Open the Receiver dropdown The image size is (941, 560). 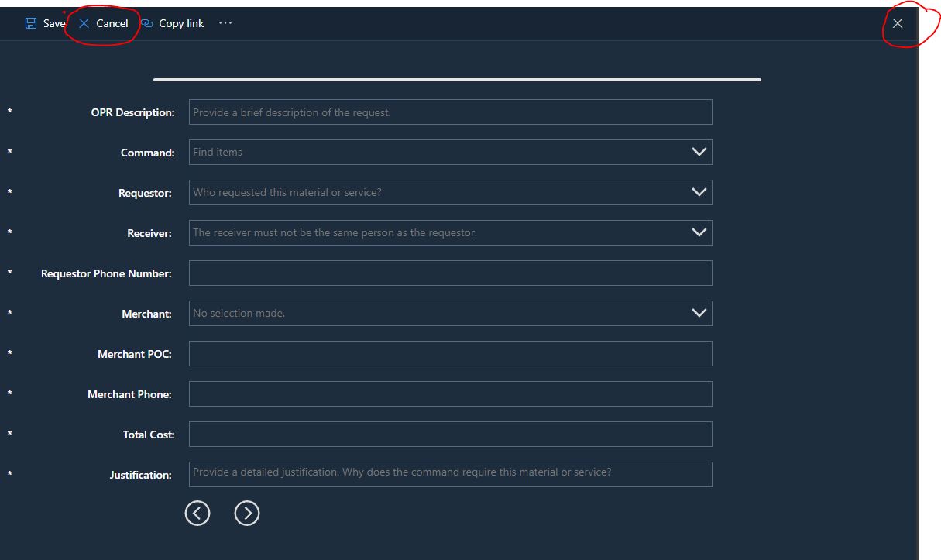click(699, 232)
